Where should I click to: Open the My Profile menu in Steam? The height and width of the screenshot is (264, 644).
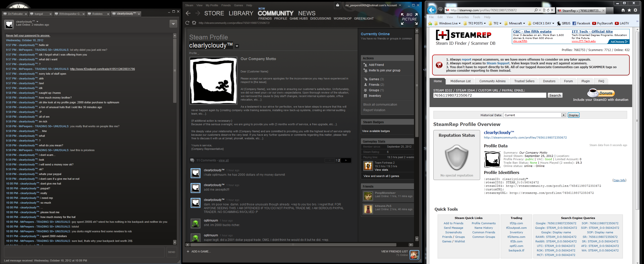pos(212,5)
